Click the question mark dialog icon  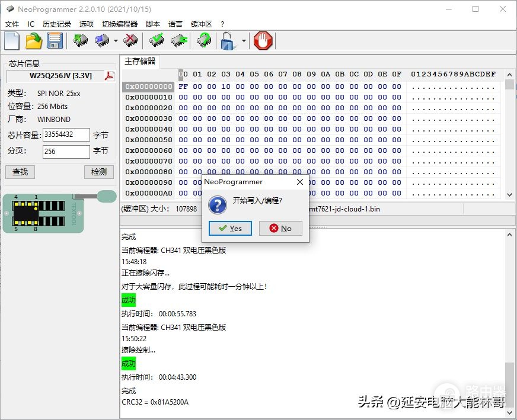pos(218,205)
